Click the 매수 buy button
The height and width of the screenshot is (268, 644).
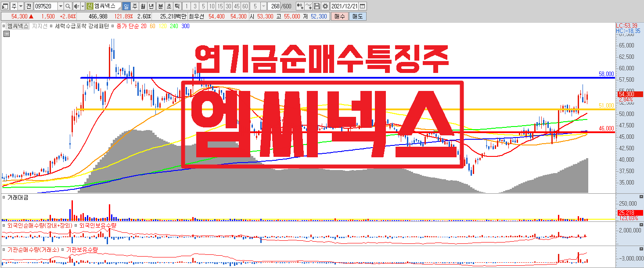339,16
